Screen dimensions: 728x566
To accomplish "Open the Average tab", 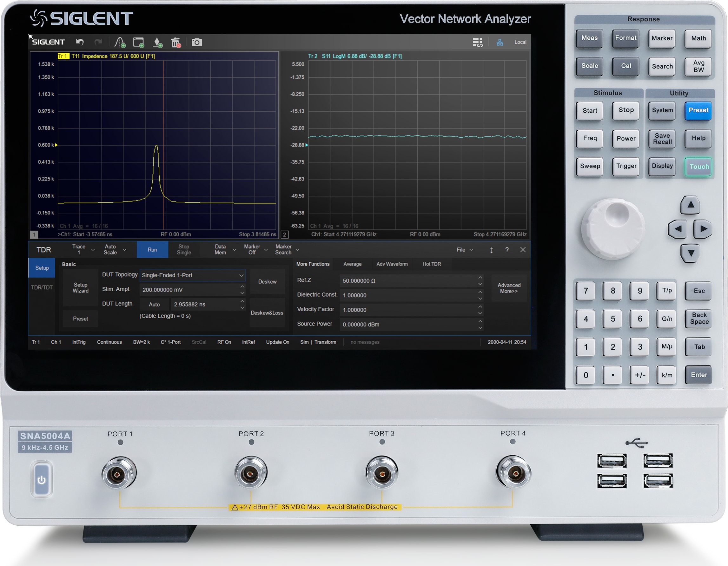I will (352, 264).
